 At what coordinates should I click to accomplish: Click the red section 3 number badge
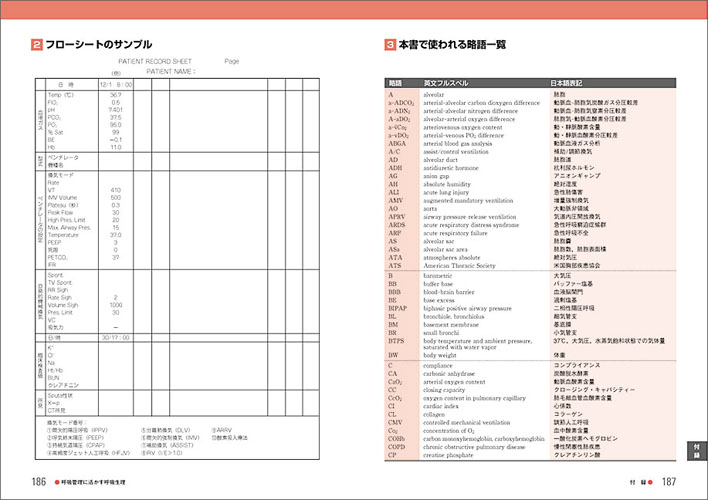point(390,44)
